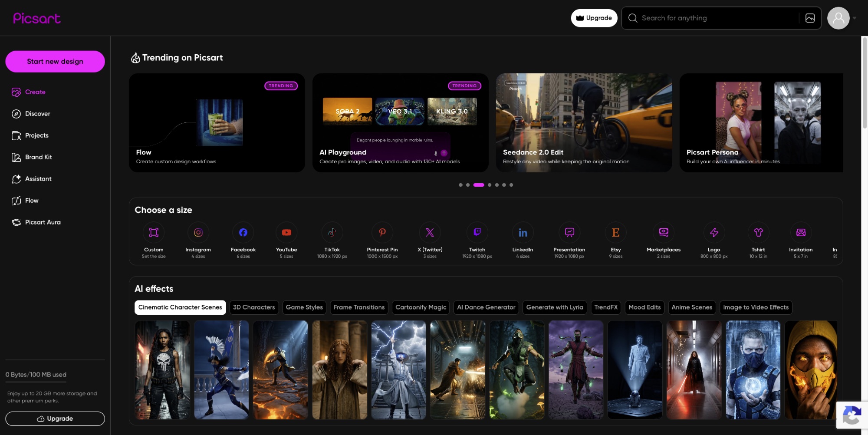Pick the Tshirt size icon
The image size is (868, 435).
tap(758, 232)
